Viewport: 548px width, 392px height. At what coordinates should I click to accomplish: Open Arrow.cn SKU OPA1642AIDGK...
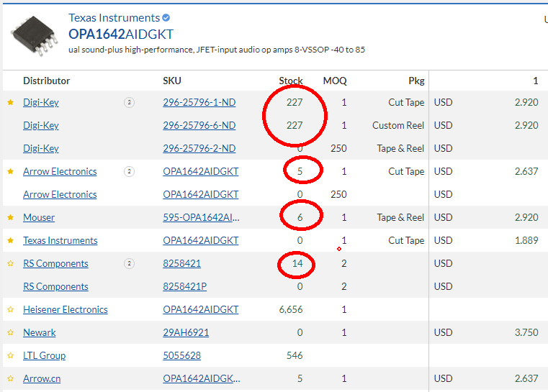coord(202,379)
